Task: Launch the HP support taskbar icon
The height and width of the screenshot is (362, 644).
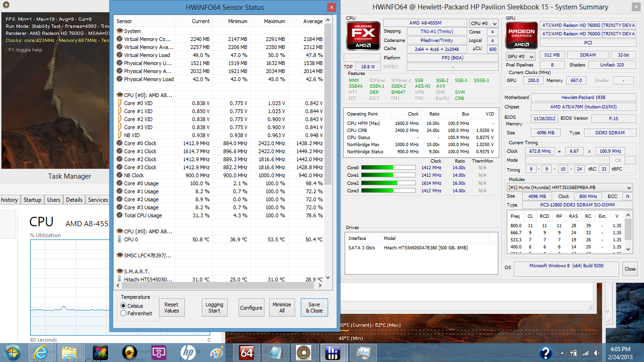Action: (x=188, y=352)
